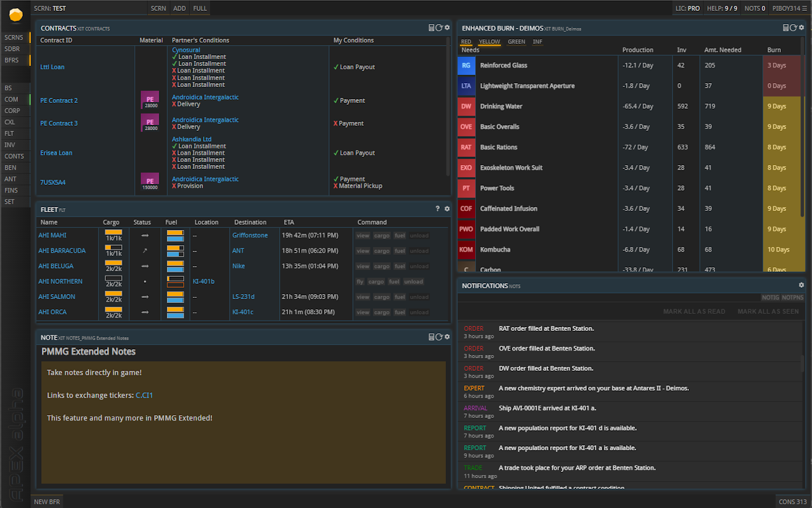Click the APEX orange logo icon
Viewport: 812px width, 508px height.
15,15
